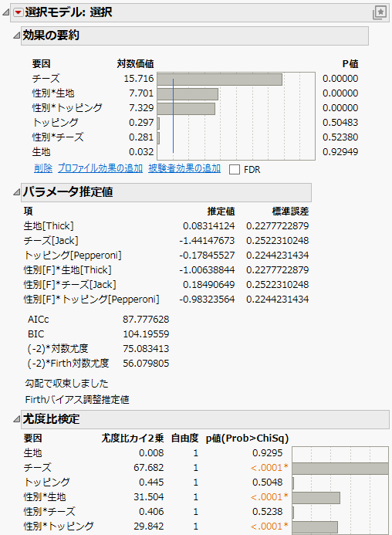Click p-value 0.5238 in likelihood ratio tests
Viewport: 392px width, 535px height.
click(x=268, y=512)
